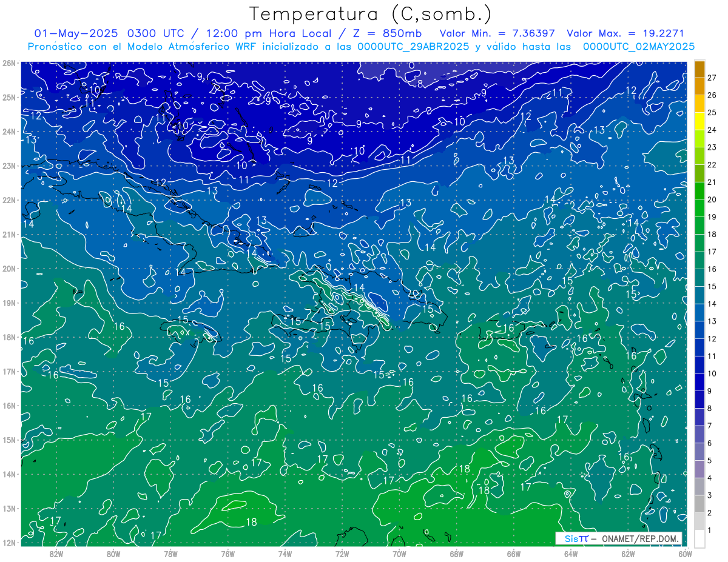728x562 pixels.
Task: Click the 74W longitude axis label
Action: [x=285, y=554]
